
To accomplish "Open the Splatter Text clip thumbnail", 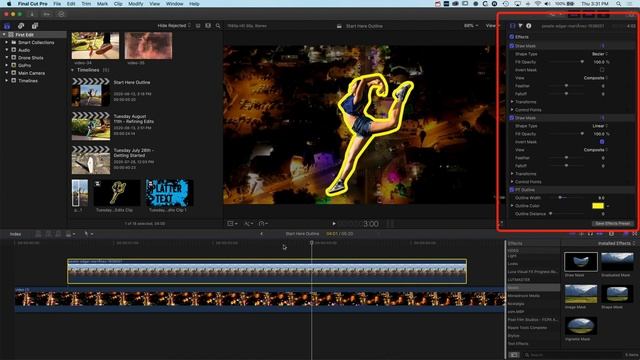I will [x=170, y=193].
